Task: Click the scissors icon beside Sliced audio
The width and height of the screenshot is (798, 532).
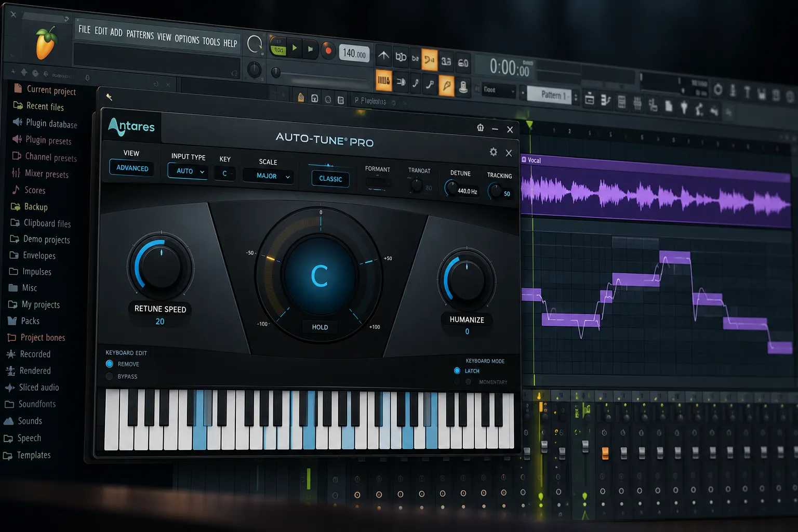Action: point(9,388)
